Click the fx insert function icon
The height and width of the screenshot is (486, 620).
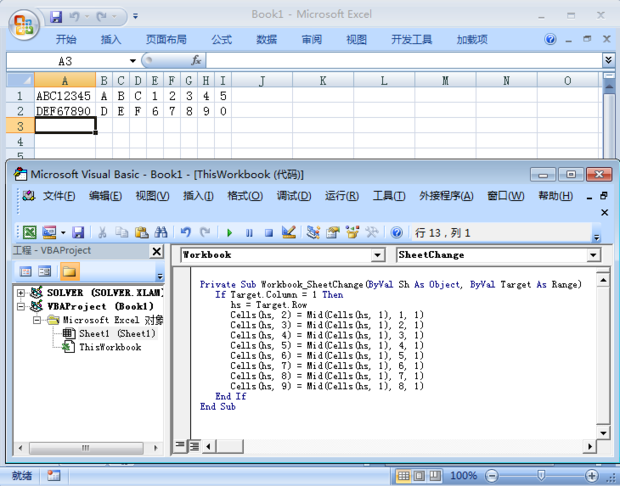pos(196,61)
